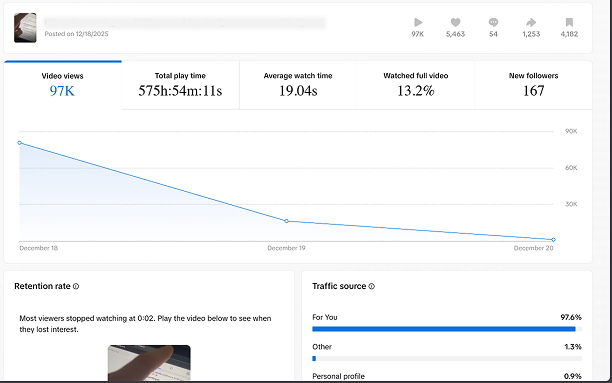Click the 13.2% watched full video value
The width and height of the screenshot is (612, 383).
pyautogui.click(x=416, y=91)
